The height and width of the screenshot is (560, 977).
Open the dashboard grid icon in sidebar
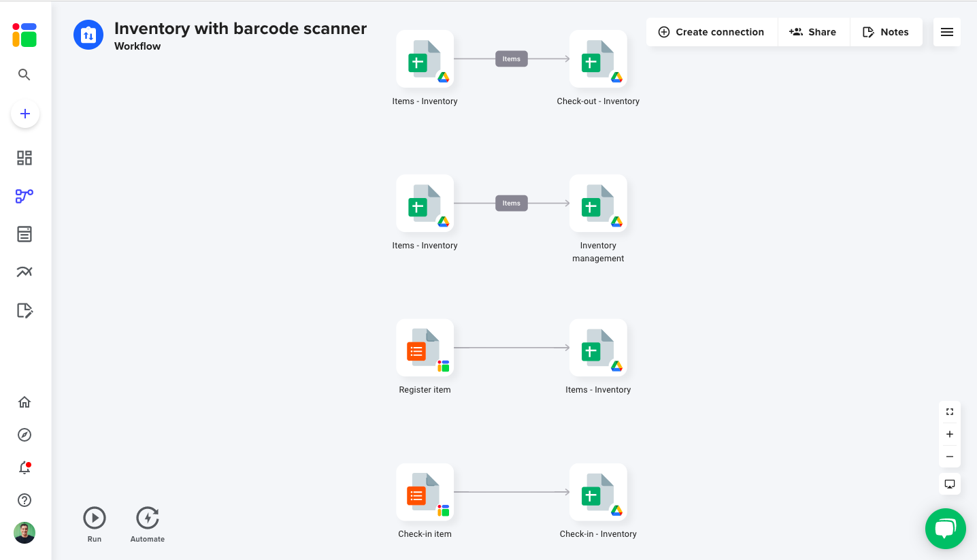[x=24, y=158]
